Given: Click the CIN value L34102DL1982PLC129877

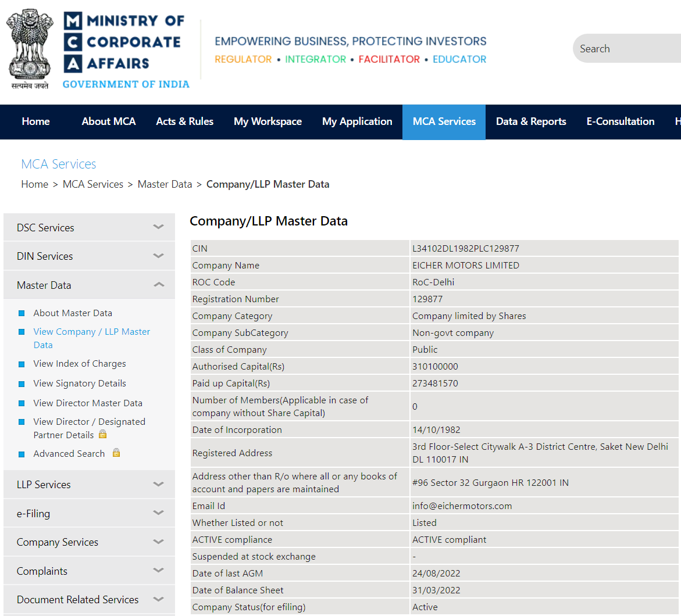Looking at the screenshot, I should coord(466,248).
